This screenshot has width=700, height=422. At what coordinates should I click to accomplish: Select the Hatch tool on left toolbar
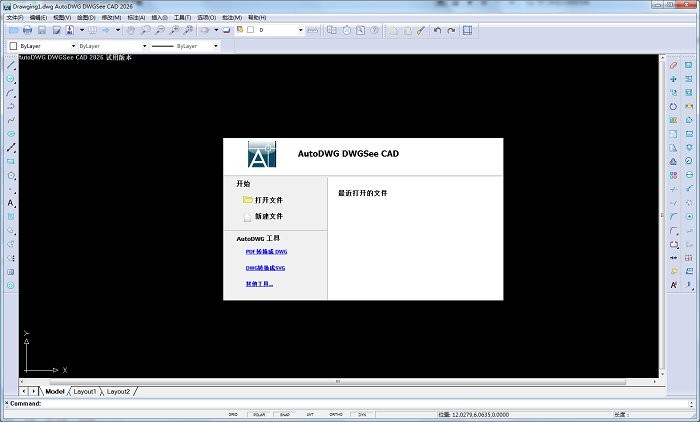coord(11,217)
